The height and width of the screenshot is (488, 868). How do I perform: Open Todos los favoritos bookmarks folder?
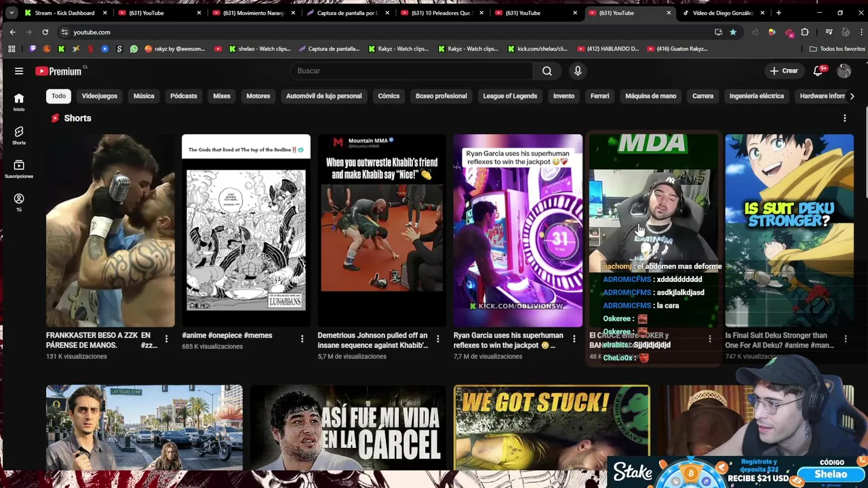[837, 49]
